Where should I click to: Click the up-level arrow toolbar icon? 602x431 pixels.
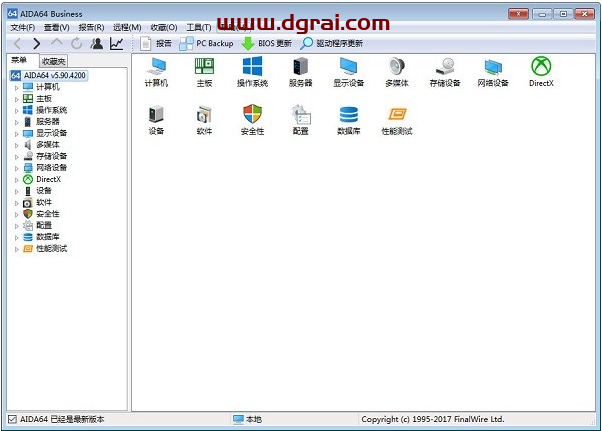(x=57, y=43)
